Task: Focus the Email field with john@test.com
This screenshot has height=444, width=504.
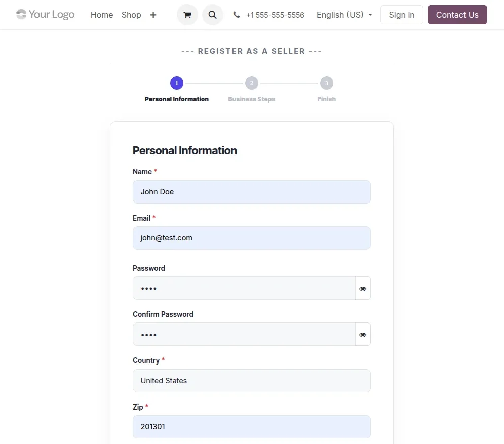Action: 252,238
